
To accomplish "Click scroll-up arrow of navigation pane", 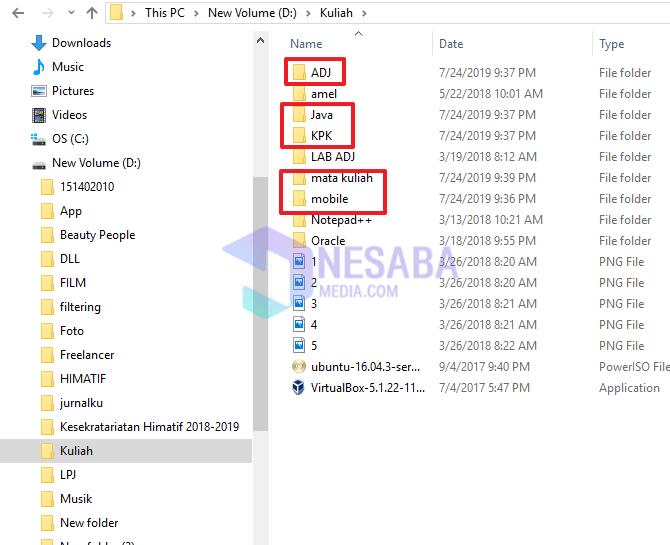I will tap(260, 41).
